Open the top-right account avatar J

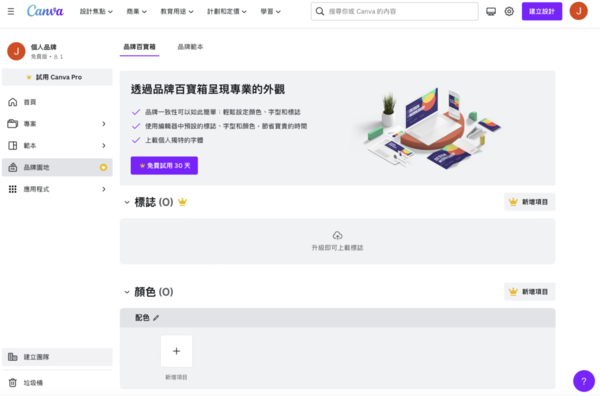[x=579, y=11]
